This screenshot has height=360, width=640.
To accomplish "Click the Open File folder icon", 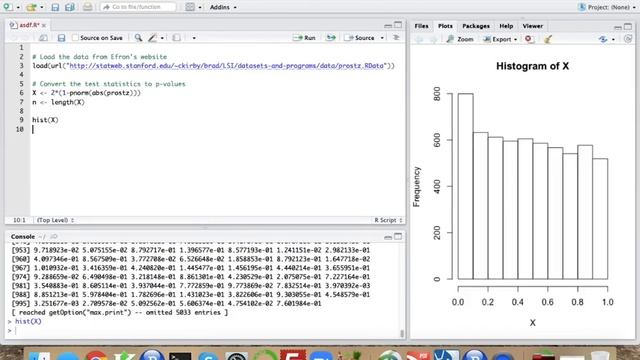I will click(31, 7).
